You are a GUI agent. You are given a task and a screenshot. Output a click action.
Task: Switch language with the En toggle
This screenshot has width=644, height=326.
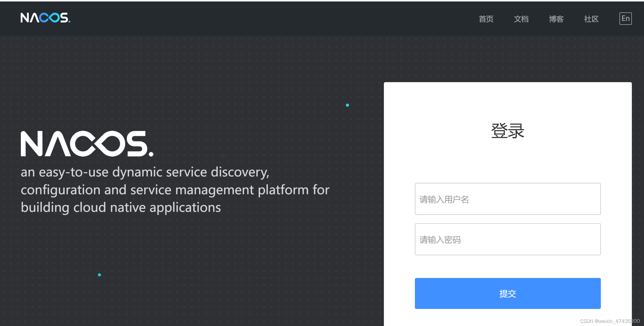tap(625, 19)
